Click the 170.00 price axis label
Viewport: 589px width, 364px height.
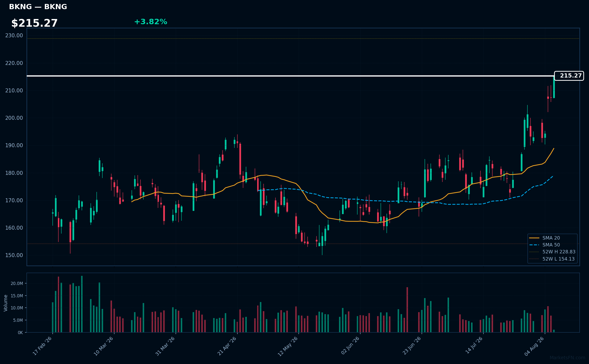pyautogui.click(x=14, y=200)
